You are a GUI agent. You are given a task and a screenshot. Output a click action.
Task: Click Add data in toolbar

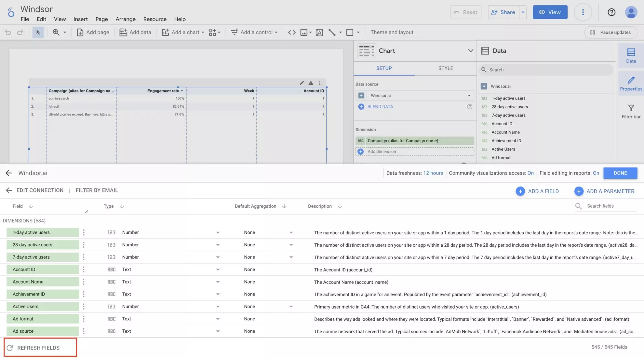135,32
